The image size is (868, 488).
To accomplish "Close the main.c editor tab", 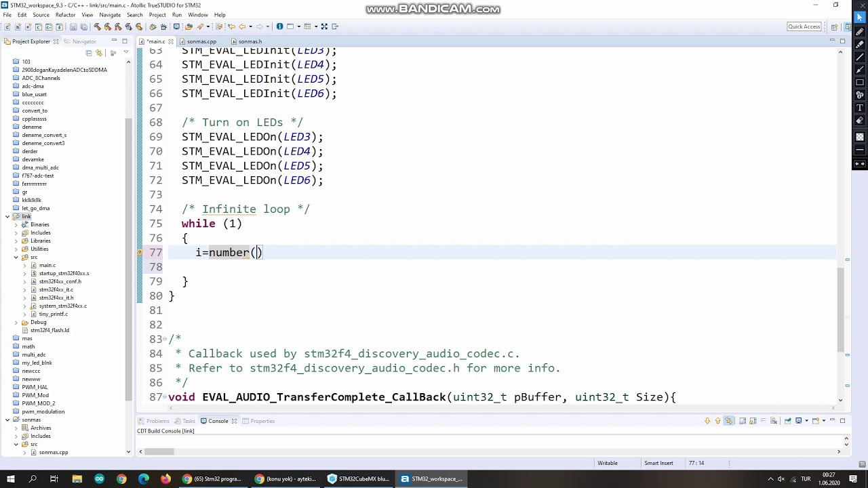I will pos(171,41).
